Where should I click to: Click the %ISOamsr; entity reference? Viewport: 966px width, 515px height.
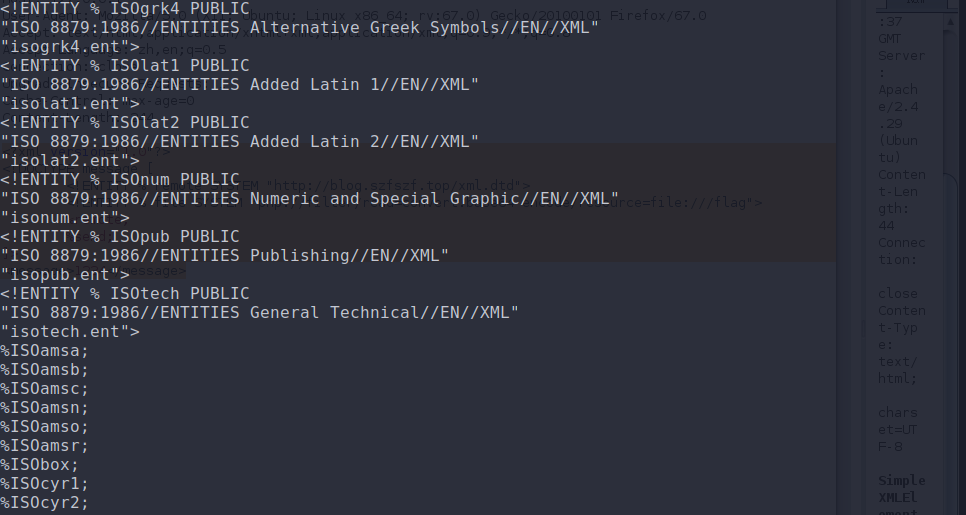(44, 445)
